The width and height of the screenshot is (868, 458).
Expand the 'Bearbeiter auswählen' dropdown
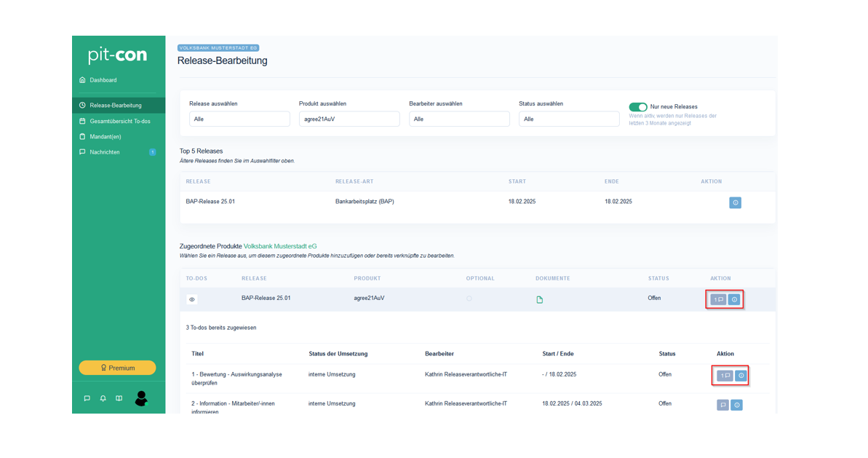point(459,119)
